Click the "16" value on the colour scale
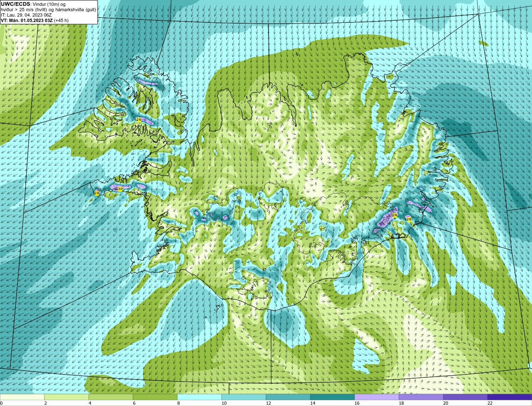The width and height of the screenshot is (532, 406). pos(357,403)
